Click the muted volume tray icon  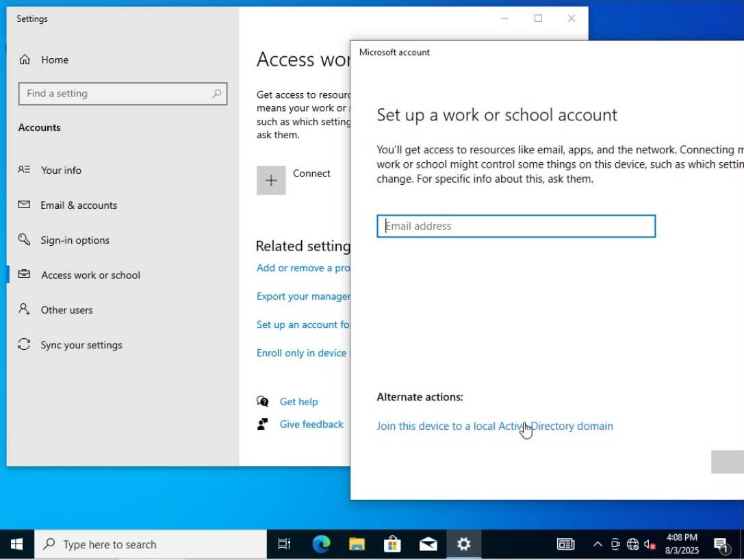pos(650,545)
